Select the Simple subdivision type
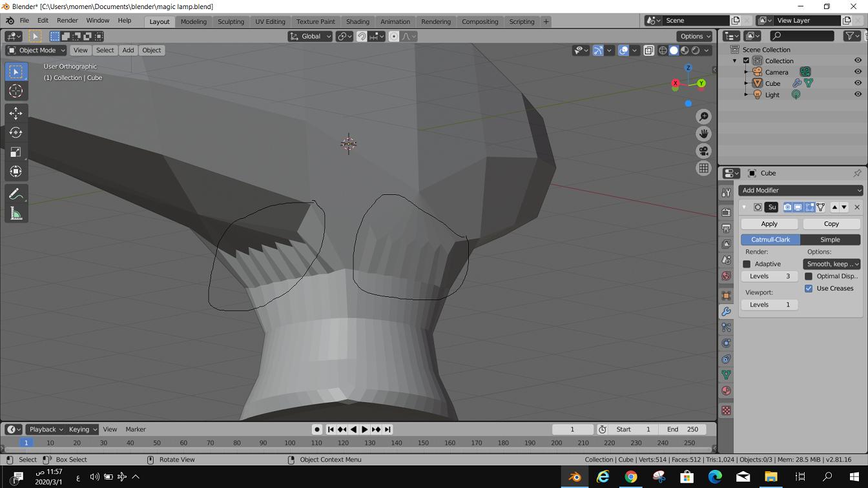 [x=830, y=239]
